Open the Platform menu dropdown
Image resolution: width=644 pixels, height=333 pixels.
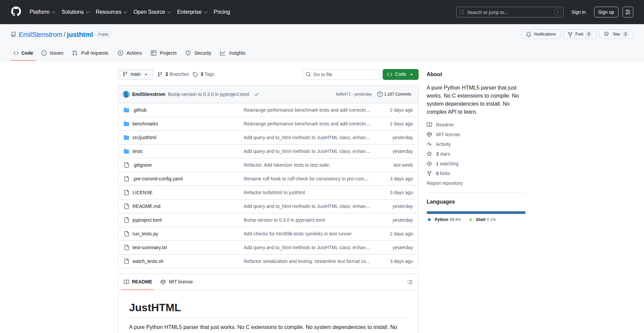coord(42,12)
